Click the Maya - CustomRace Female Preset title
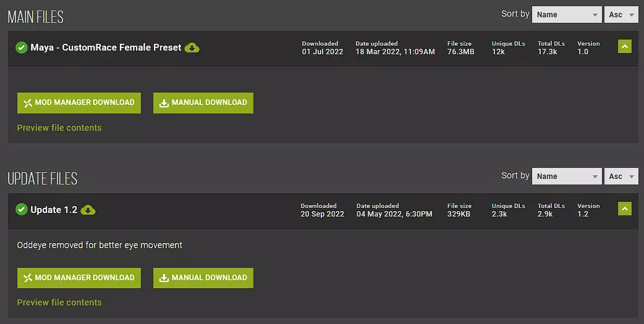644x324 pixels. pos(106,48)
